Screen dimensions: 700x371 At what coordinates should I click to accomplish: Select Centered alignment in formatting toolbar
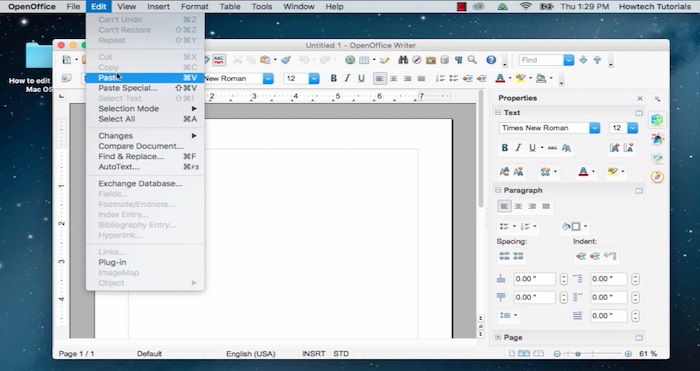pos(393,79)
